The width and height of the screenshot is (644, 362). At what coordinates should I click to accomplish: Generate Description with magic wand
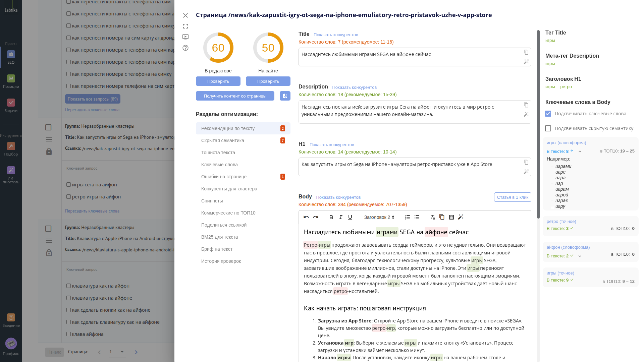(526, 114)
